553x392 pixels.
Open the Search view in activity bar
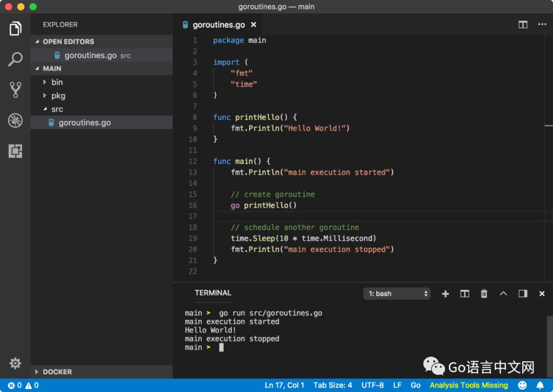tap(15, 59)
